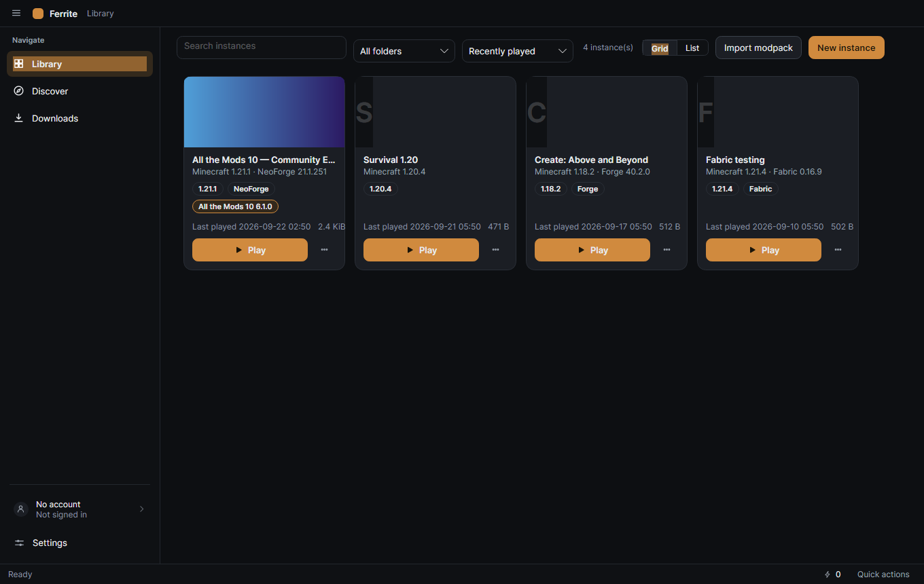
Task: Click the 1.20.4 version tag
Action: click(x=380, y=189)
